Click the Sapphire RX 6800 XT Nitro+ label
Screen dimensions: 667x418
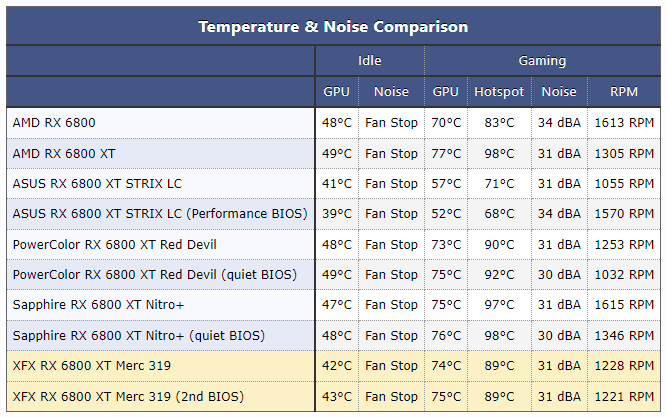(98, 305)
